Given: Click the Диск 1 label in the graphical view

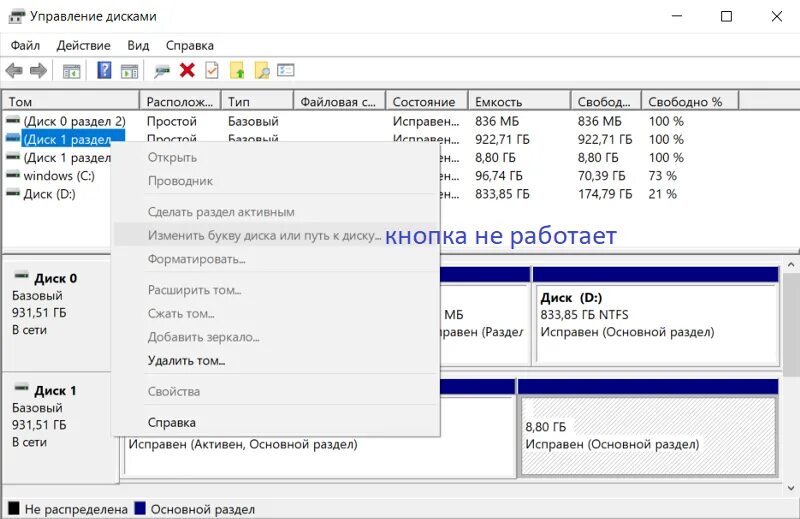Looking at the screenshot, I should pos(56,391).
